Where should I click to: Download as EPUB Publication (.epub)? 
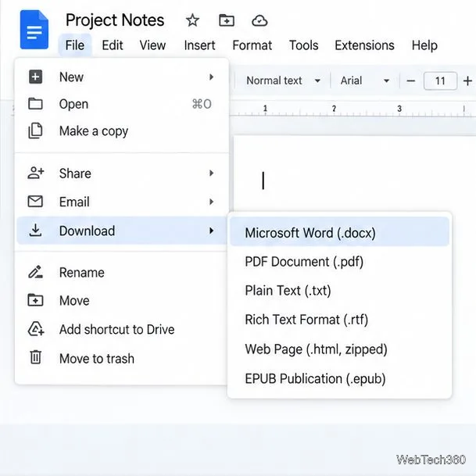tap(339, 378)
